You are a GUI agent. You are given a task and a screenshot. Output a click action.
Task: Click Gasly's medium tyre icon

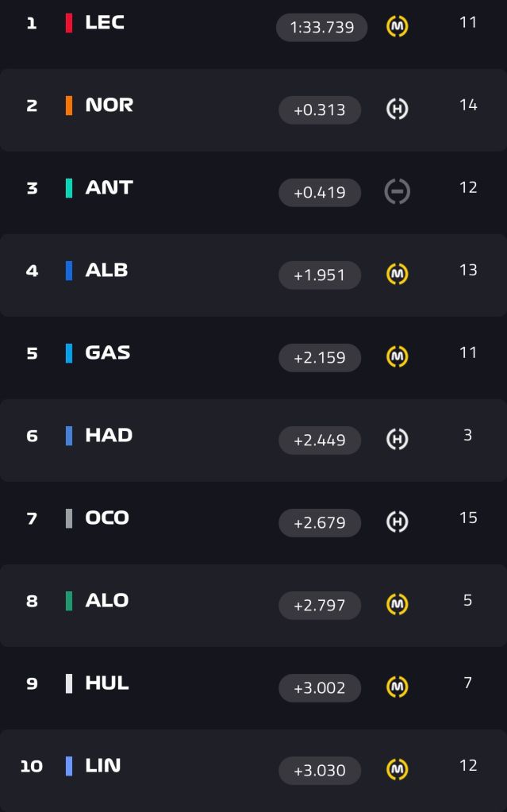(398, 356)
